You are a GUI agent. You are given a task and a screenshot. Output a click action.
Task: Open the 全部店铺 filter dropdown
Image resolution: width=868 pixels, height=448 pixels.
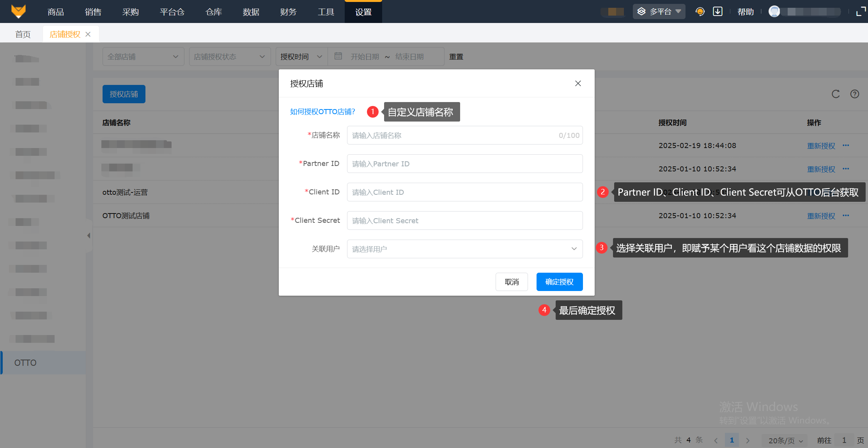(143, 57)
